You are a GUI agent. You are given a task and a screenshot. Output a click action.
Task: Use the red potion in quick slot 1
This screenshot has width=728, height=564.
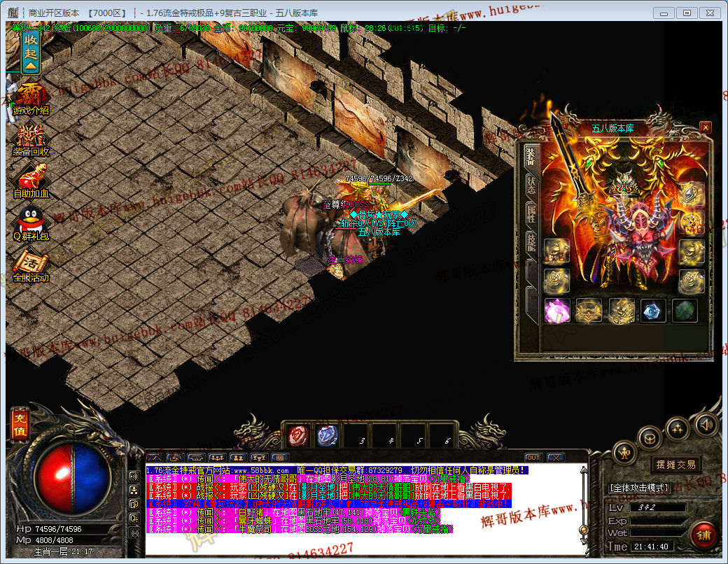[x=298, y=436]
